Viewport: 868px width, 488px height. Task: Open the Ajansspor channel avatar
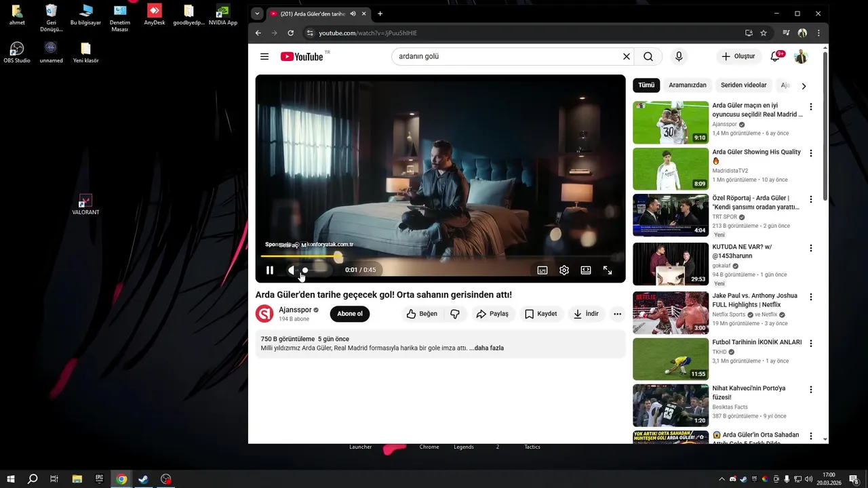click(264, 314)
